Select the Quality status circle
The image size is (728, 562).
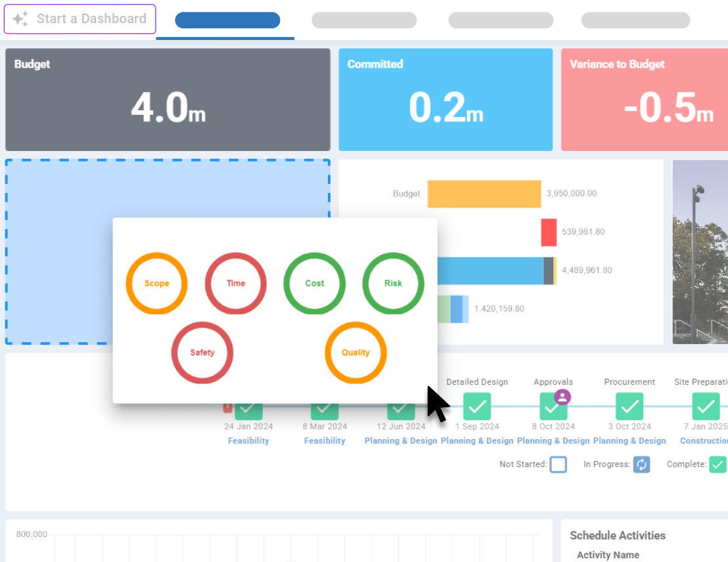pos(355,353)
